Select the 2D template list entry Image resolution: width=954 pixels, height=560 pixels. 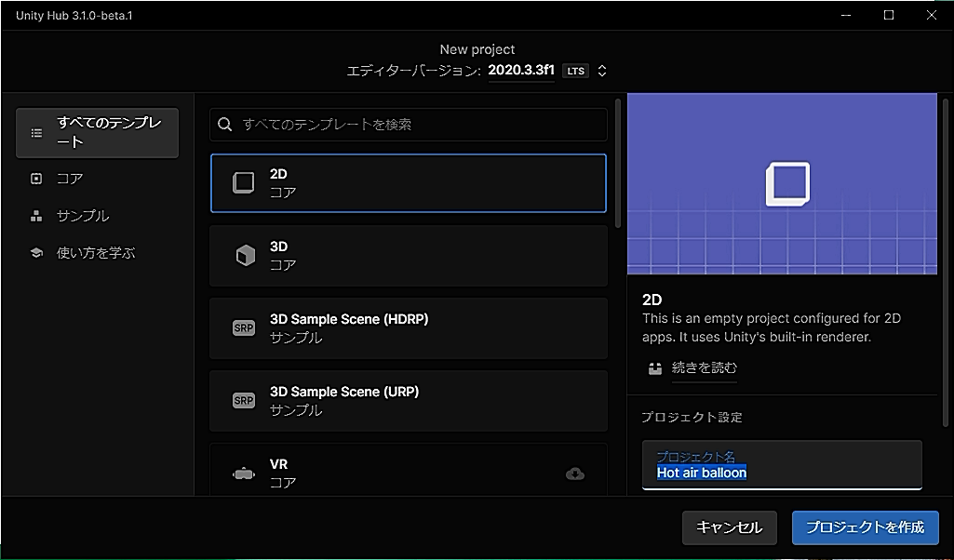tap(408, 180)
